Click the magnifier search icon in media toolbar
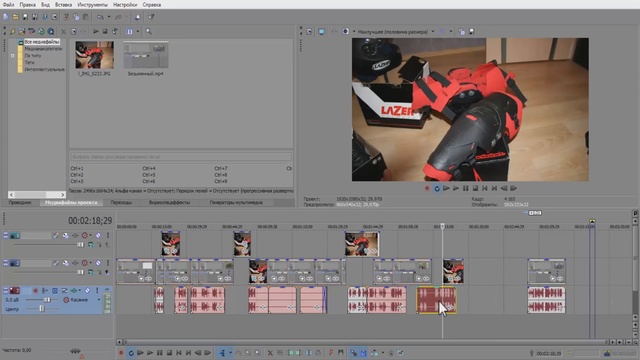The width and height of the screenshot is (640, 360). tap(149, 31)
